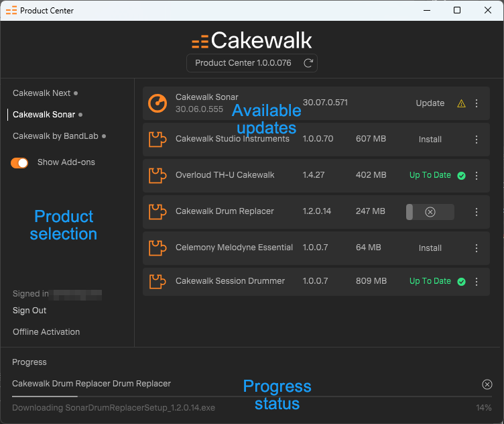Click the Product Center title bar app icon
Viewport: 504px width, 424px height.
point(11,11)
